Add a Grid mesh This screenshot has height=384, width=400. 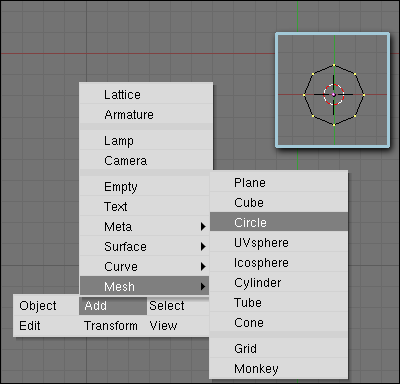[x=279, y=349]
